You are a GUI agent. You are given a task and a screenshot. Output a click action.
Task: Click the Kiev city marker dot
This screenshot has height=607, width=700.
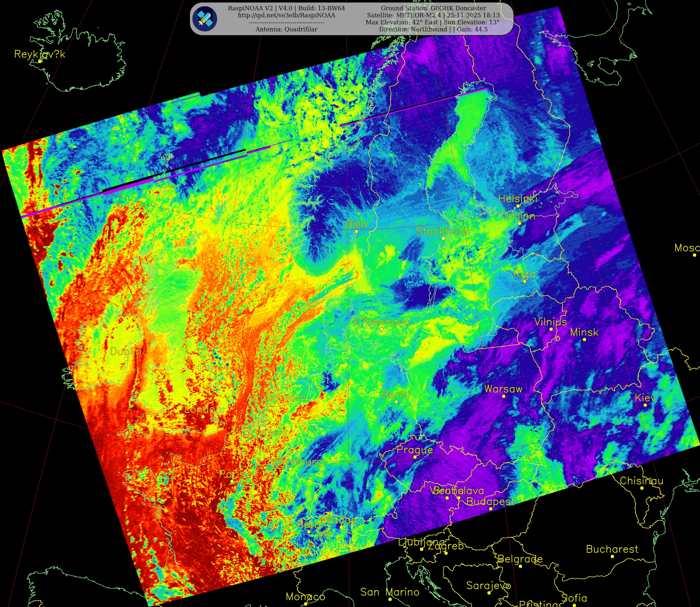pyautogui.click(x=645, y=405)
